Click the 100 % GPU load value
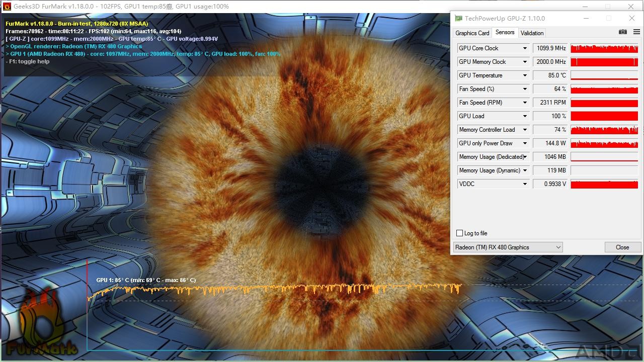 (550, 116)
